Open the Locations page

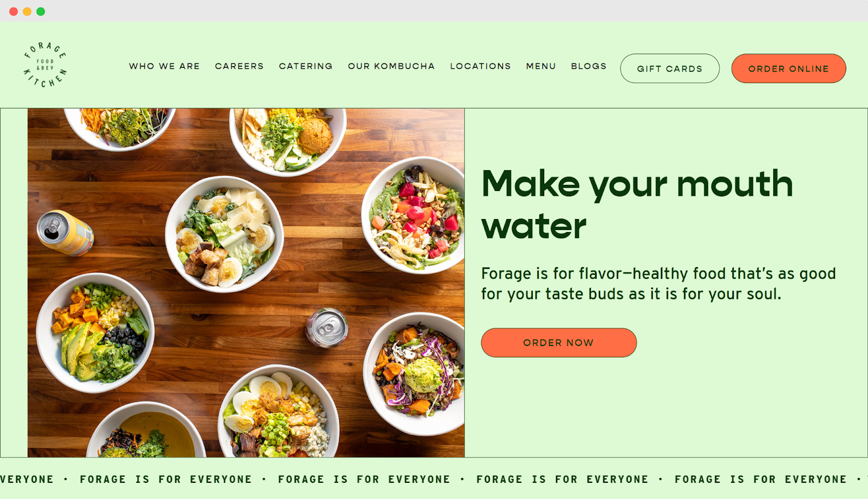(481, 66)
